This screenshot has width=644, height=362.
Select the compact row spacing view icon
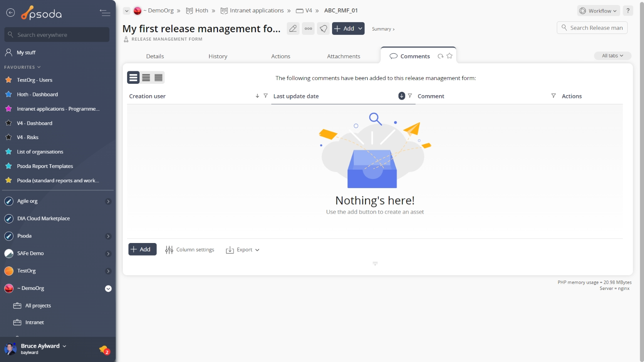(x=158, y=78)
